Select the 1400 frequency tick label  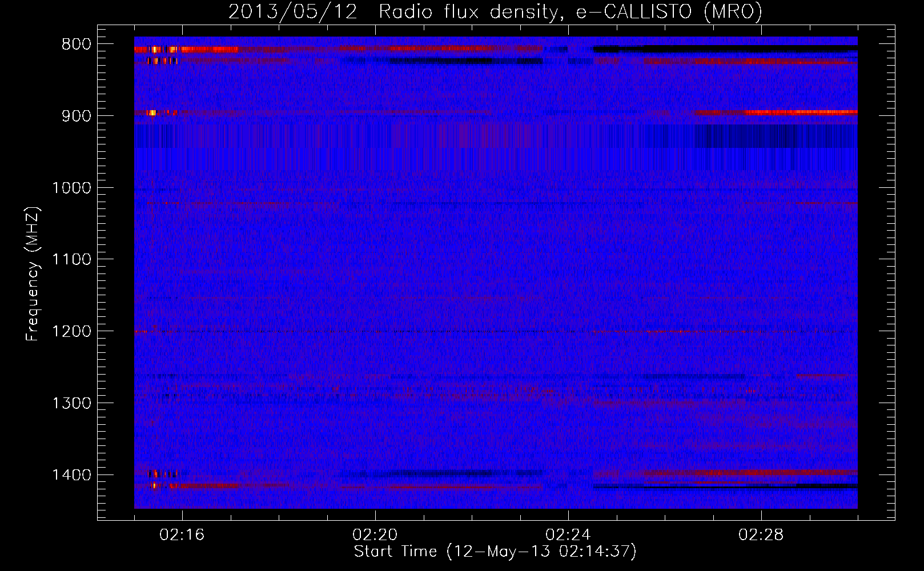(x=71, y=475)
